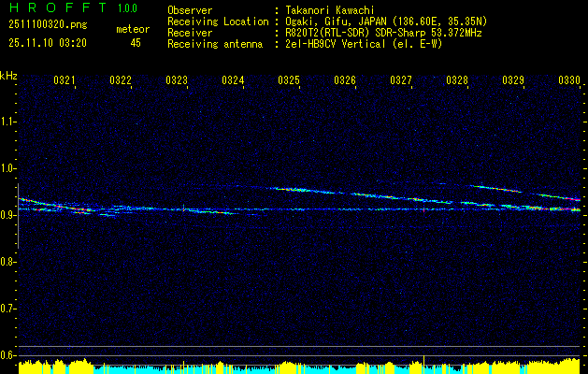The image size is (588, 374).
Task: Click the 0.9 kHz axis label
Action: pyautogui.click(x=7, y=215)
